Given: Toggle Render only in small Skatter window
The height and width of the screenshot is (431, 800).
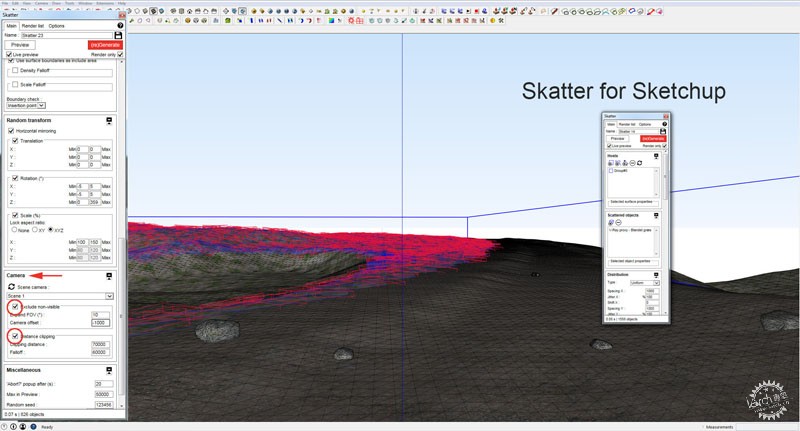Looking at the screenshot, I should point(664,146).
